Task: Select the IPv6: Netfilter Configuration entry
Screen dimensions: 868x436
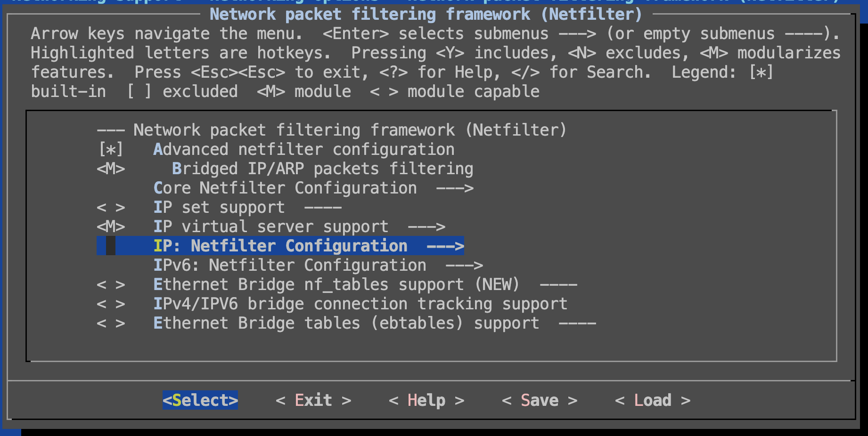Action: (x=289, y=266)
